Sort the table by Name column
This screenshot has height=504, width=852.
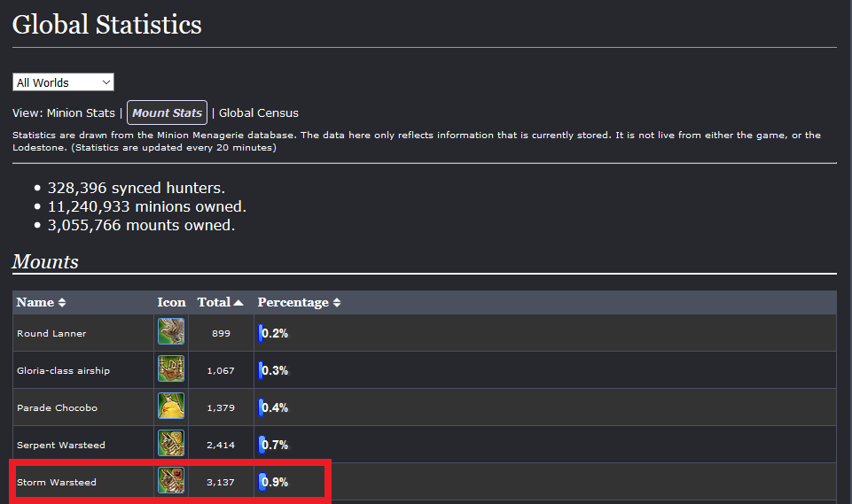pos(42,303)
